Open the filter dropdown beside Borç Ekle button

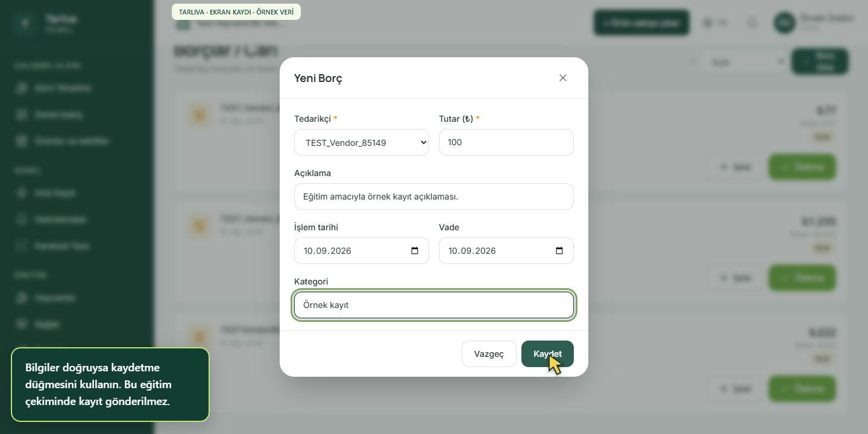click(744, 61)
